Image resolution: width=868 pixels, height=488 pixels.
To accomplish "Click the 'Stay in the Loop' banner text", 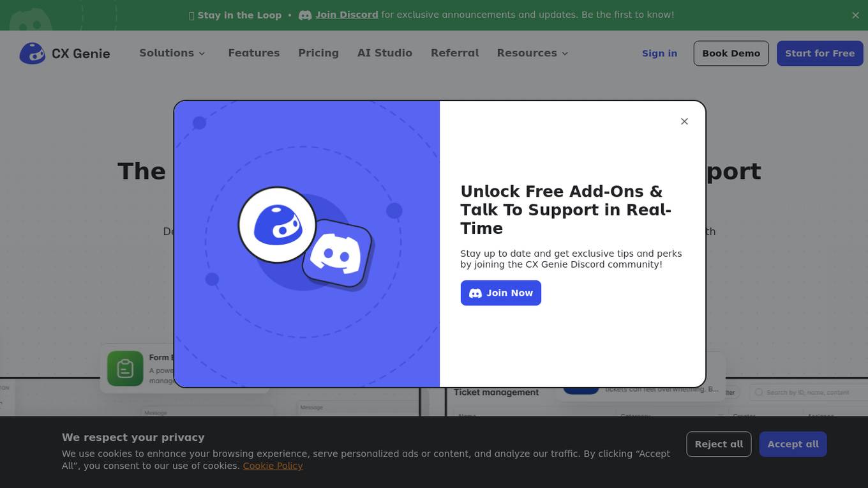I will [x=239, y=15].
